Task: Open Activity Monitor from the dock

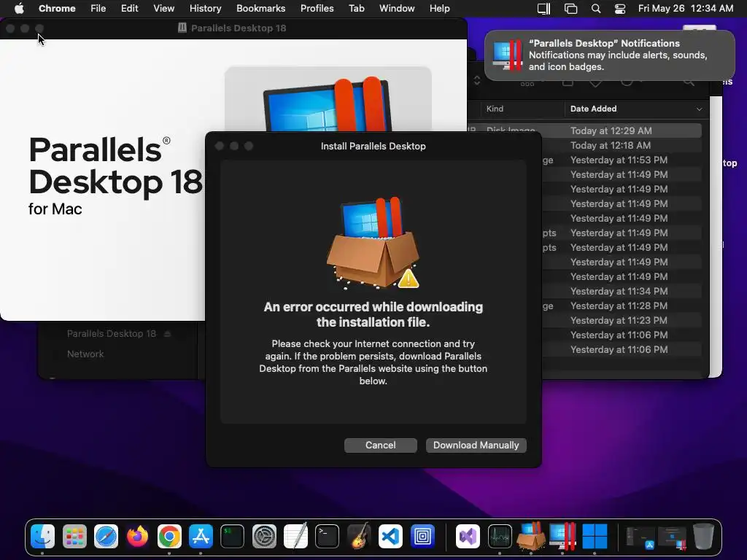Action: pos(500,536)
